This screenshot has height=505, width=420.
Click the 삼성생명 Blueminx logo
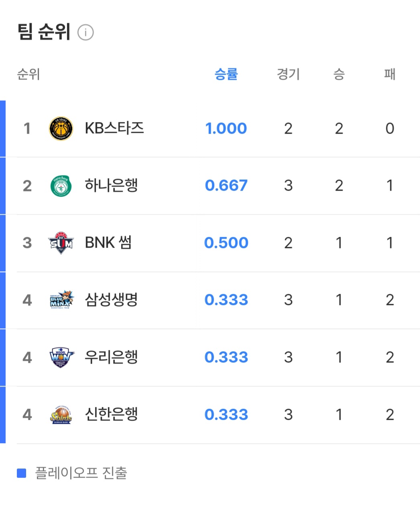click(x=61, y=300)
